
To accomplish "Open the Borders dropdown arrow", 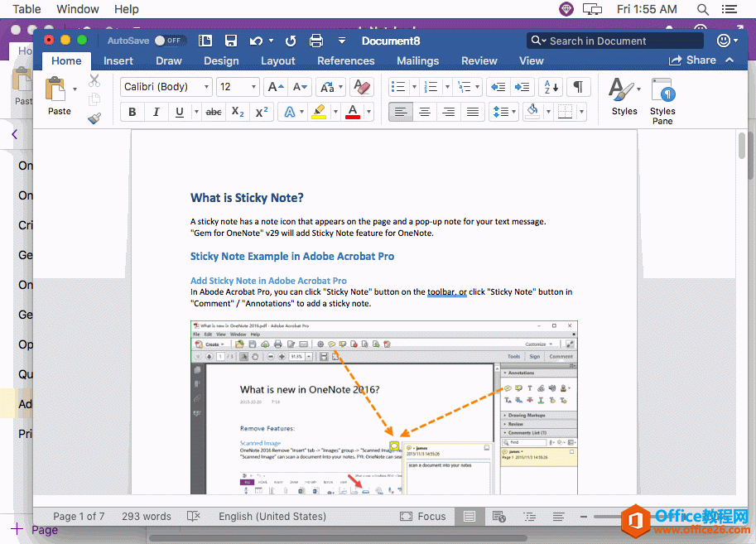I will coord(582,112).
